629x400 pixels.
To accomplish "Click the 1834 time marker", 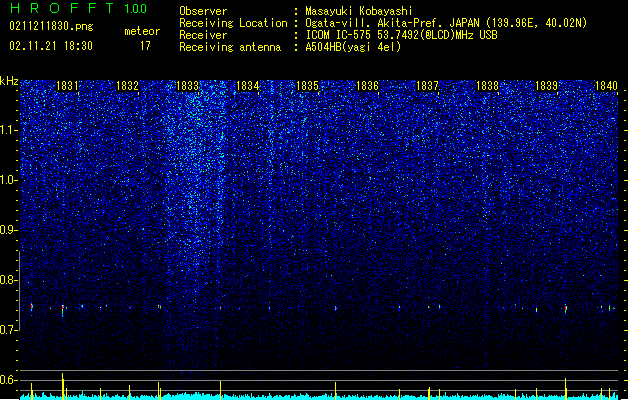I will pyautogui.click(x=248, y=86).
